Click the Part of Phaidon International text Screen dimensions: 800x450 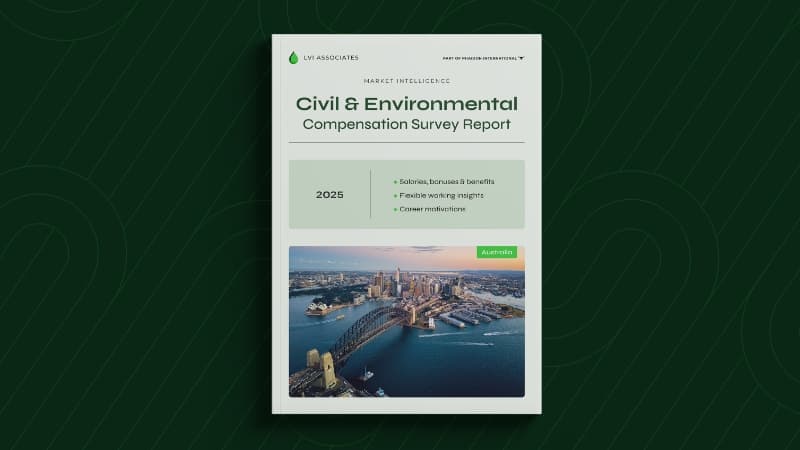(x=479, y=58)
